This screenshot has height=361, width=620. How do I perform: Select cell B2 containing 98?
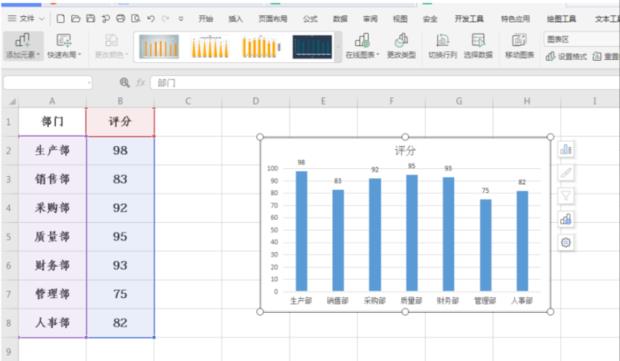120,151
